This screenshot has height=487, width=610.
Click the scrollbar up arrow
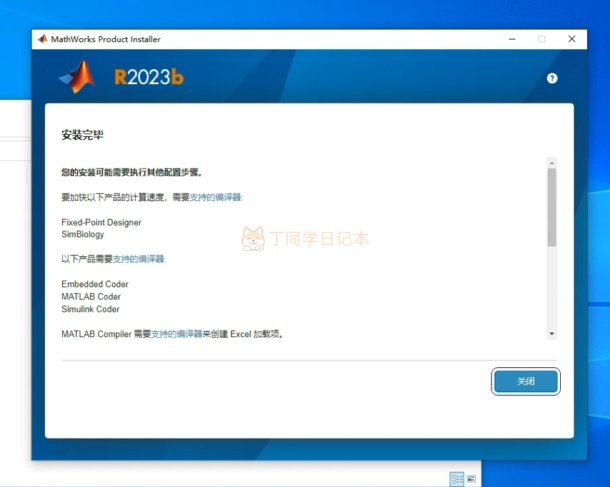(552, 163)
